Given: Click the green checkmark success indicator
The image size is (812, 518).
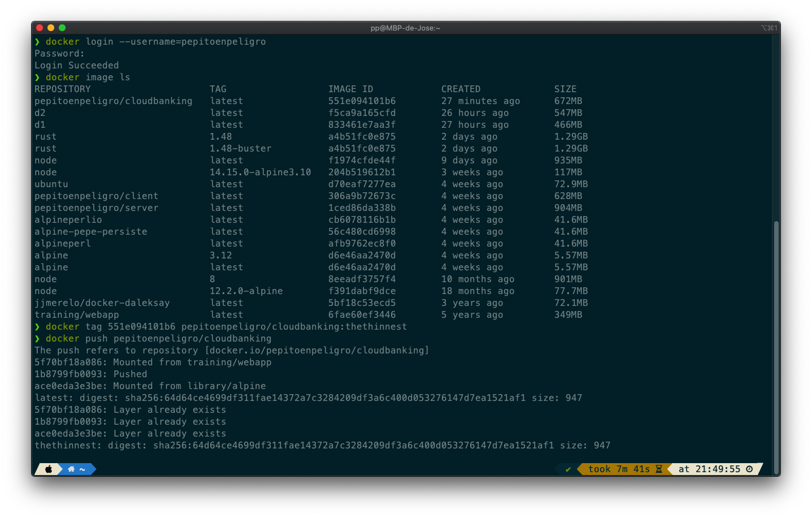Looking at the screenshot, I should point(567,469).
